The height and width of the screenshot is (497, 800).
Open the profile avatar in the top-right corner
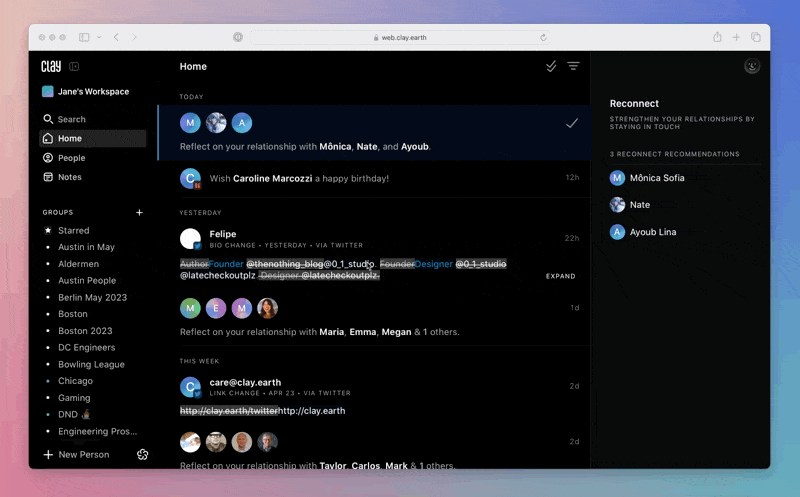752,66
